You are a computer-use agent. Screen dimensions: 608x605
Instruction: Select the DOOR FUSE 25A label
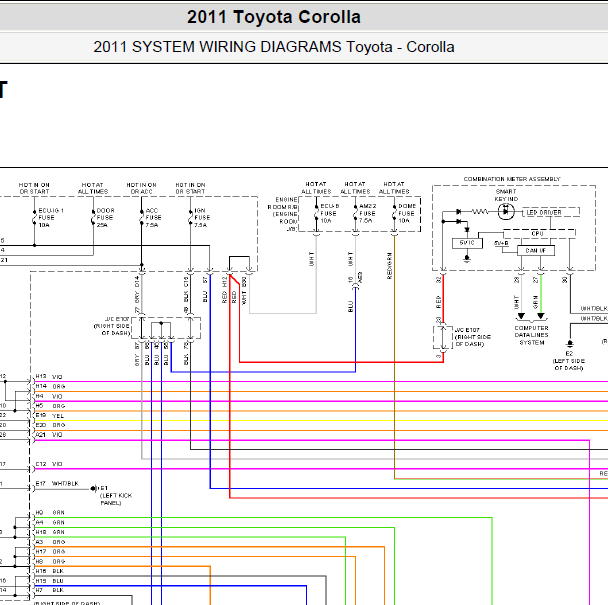click(105, 218)
